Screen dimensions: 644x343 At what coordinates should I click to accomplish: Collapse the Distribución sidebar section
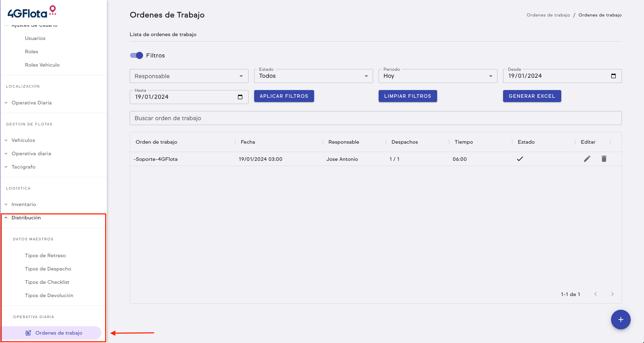(x=26, y=218)
